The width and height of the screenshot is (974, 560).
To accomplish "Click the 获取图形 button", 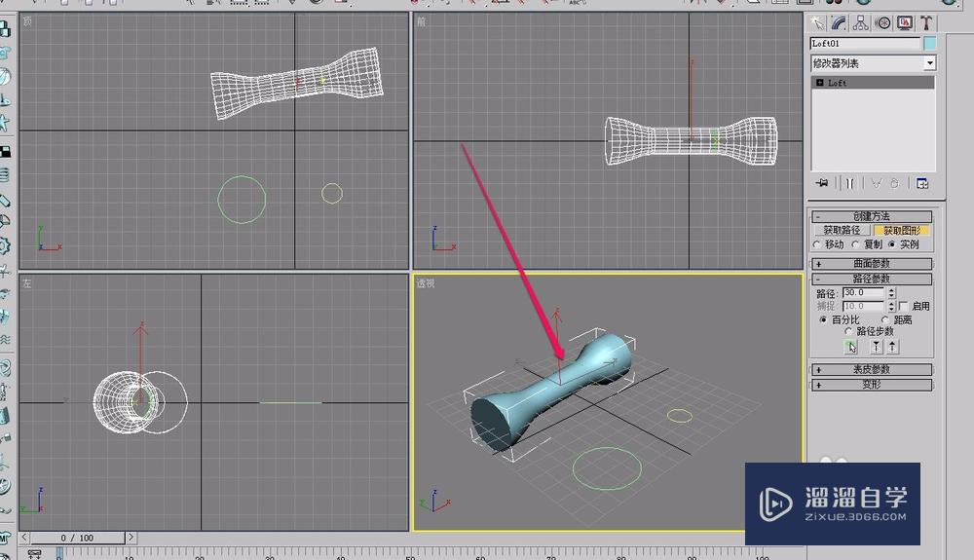I will (x=902, y=231).
